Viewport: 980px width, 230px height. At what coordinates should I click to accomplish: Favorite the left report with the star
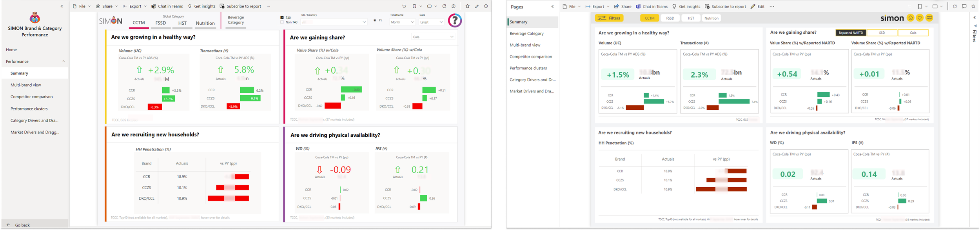[467, 6]
